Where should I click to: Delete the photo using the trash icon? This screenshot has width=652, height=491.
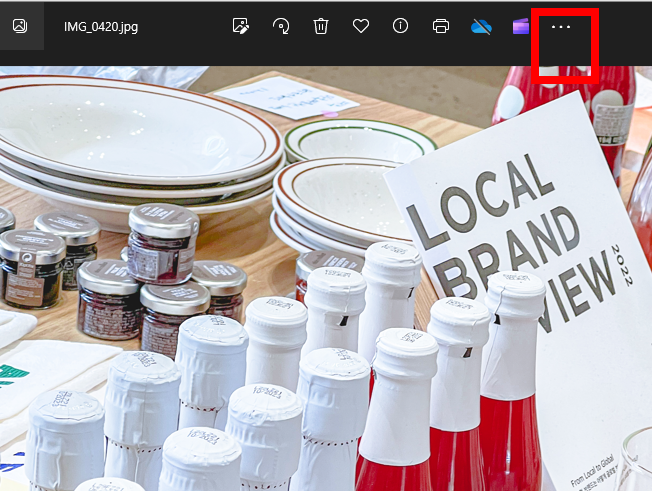[x=321, y=26]
